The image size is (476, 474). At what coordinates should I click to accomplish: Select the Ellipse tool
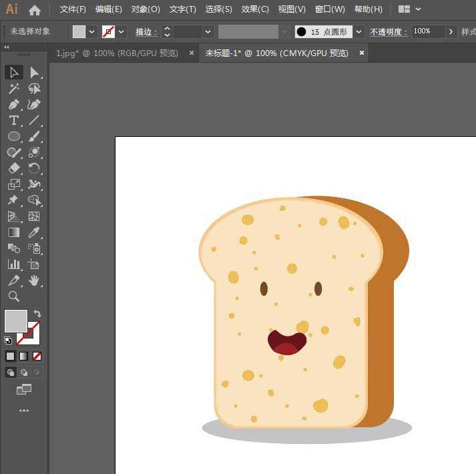click(13, 137)
